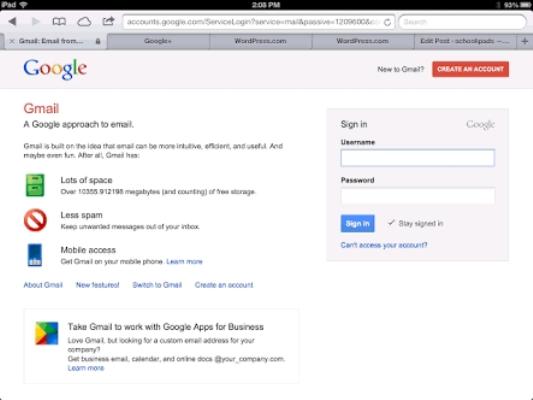Click the Create an Account red button
The image size is (533, 400).
coord(470,69)
